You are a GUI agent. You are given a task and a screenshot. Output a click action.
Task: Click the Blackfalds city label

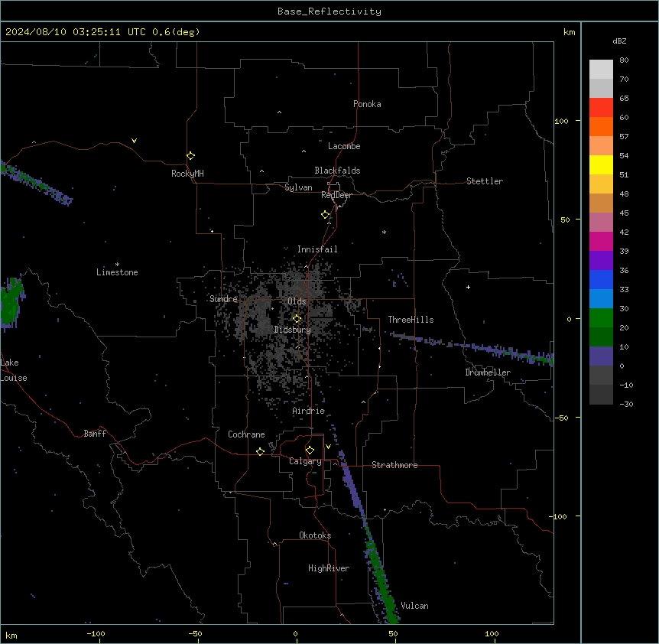[337, 171]
